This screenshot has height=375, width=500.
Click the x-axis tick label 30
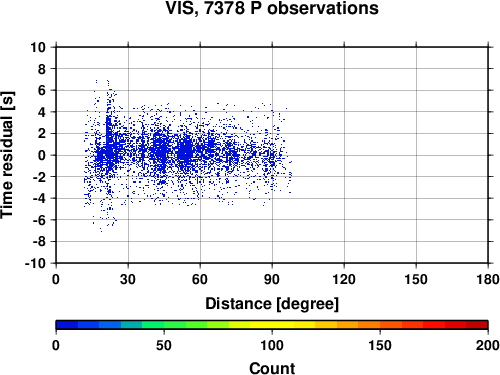[x=128, y=279]
